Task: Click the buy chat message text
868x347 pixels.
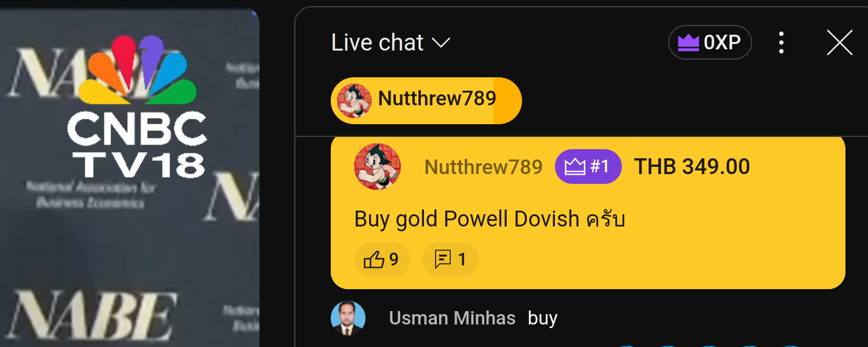Action: tap(543, 319)
